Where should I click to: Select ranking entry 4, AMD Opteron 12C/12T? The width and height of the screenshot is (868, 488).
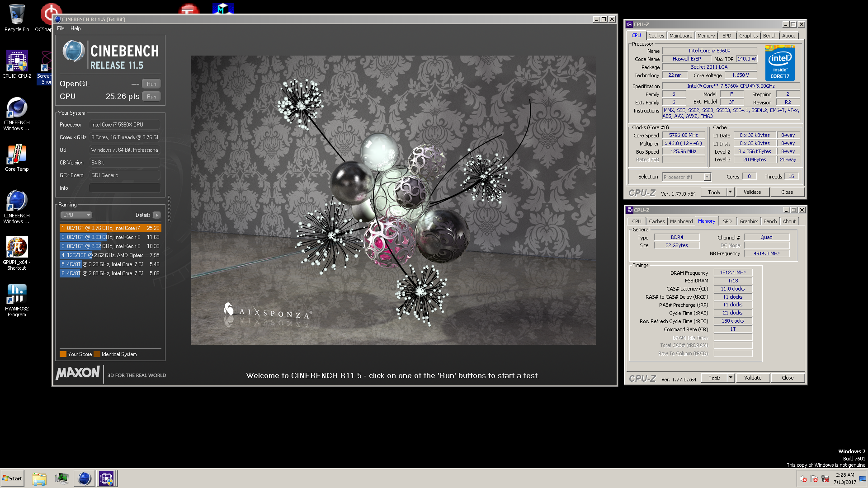[110, 255]
